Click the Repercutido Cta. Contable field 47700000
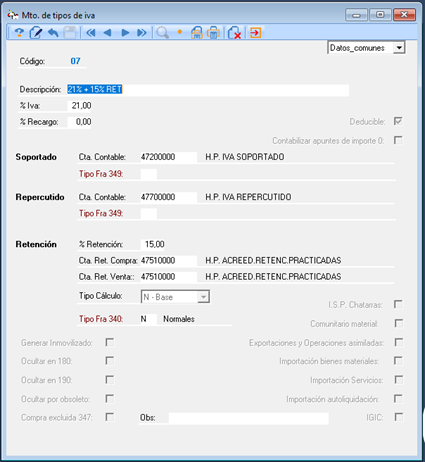 (x=169, y=197)
